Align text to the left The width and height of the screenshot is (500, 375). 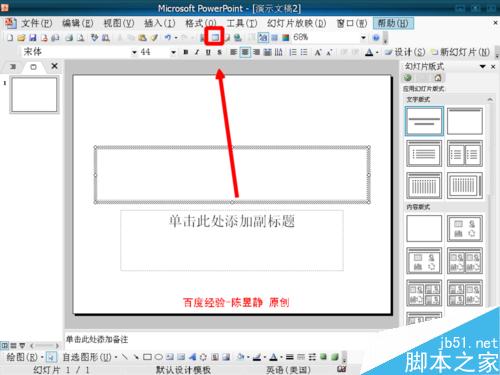pos(233,52)
